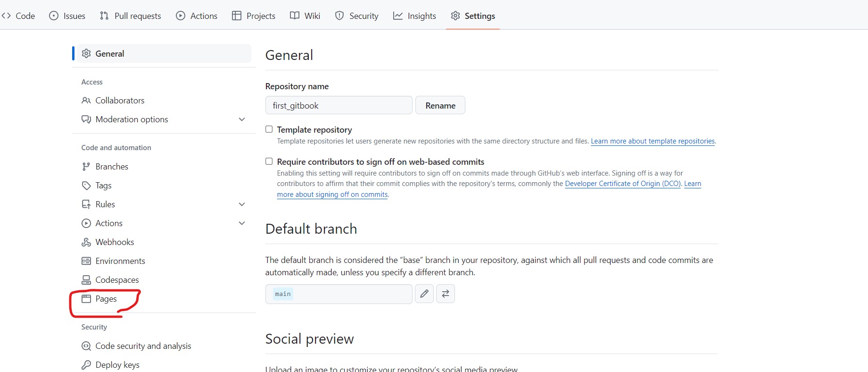
Task: Expand the Moderation options chevron
Action: [x=242, y=119]
